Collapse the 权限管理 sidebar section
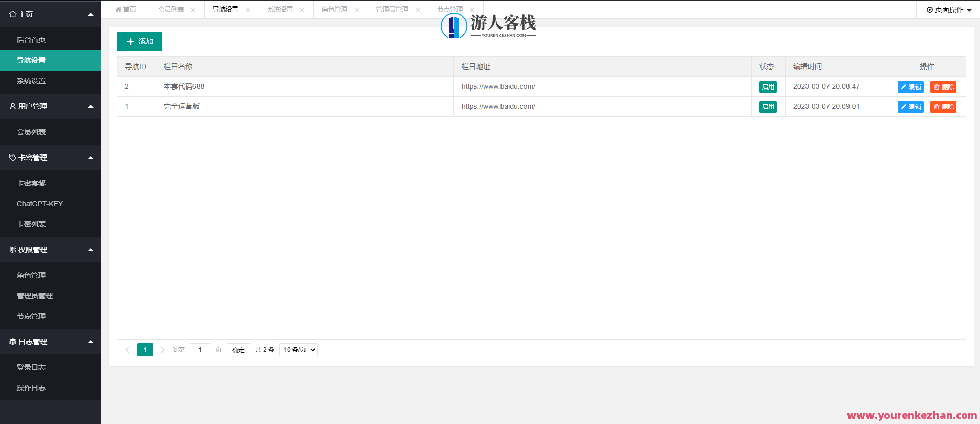This screenshot has height=424, width=980. click(91, 250)
